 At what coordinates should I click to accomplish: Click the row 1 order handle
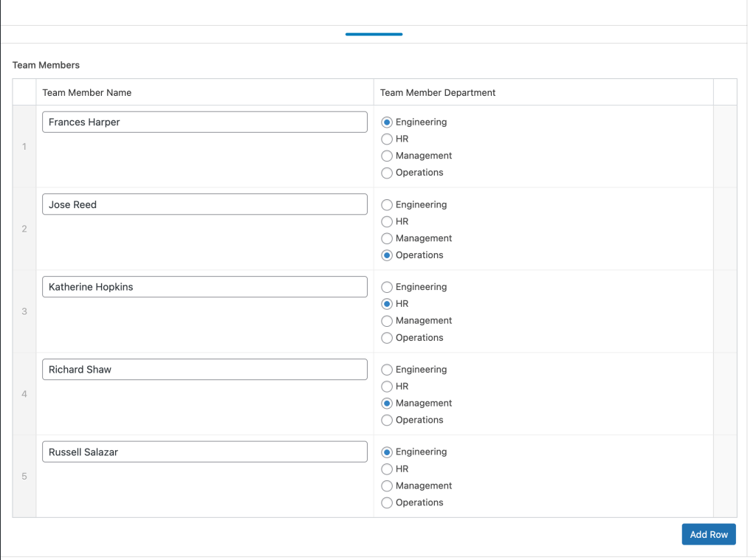coord(24,147)
